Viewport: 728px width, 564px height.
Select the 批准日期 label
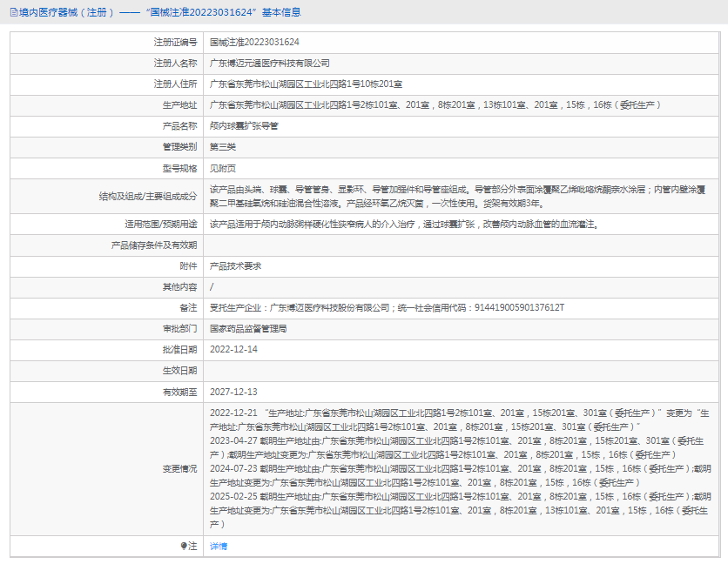179,350
